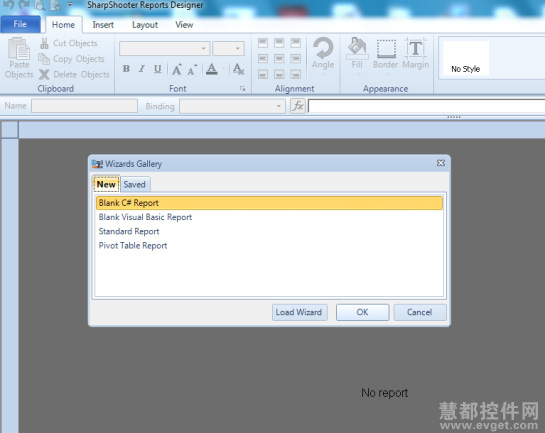Select Pivot Table Report
Viewport: 545px width, 433px height.
[x=269, y=246]
